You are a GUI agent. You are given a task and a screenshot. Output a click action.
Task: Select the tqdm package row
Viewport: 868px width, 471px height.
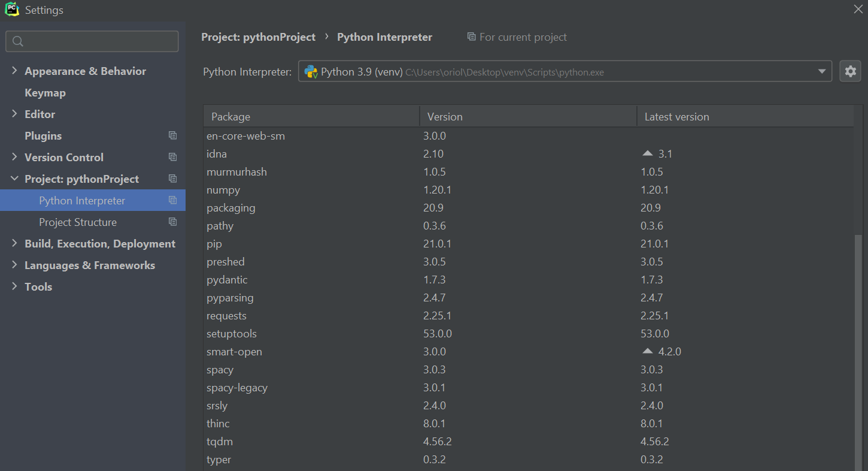pyautogui.click(x=529, y=442)
